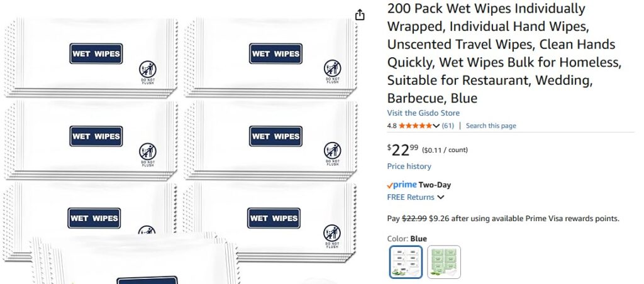
Task: Click the $22.99 price
Action: pyautogui.click(x=402, y=150)
